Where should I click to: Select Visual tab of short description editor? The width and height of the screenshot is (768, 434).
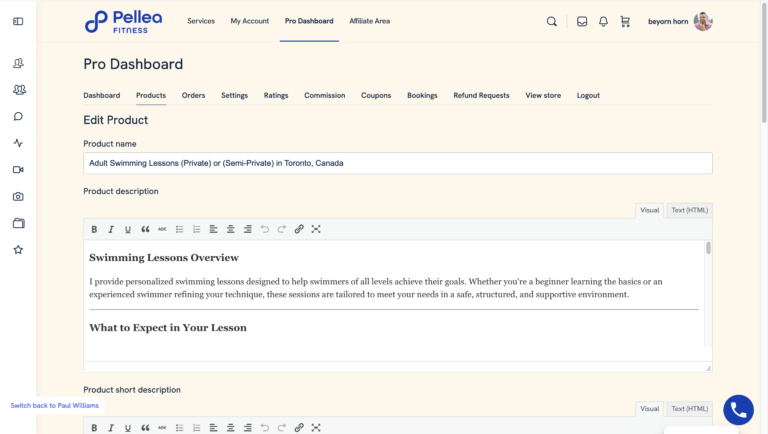coord(649,409)
